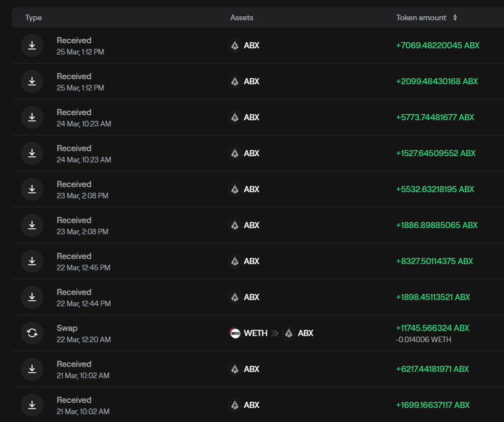Viewport: 504px width, 422px height.
Task: Click ABX token logo in the Swap row
Action: [289, 333]
